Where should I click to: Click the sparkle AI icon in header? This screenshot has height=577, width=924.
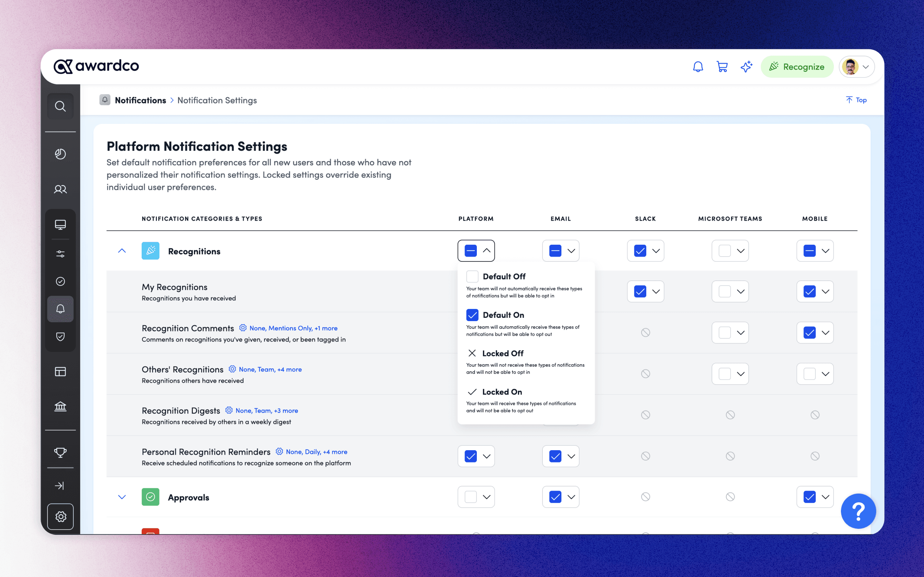coord(746,67)
